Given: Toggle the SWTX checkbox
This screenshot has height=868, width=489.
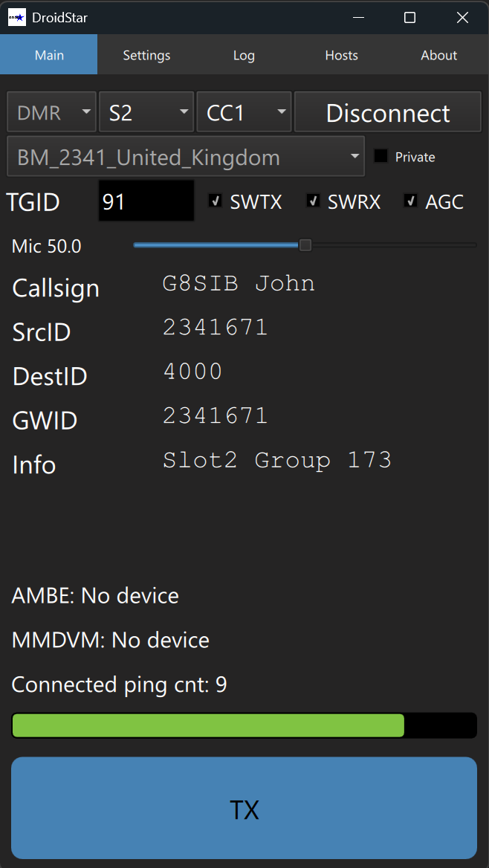Looking at the screenshot, I should 216,201.
